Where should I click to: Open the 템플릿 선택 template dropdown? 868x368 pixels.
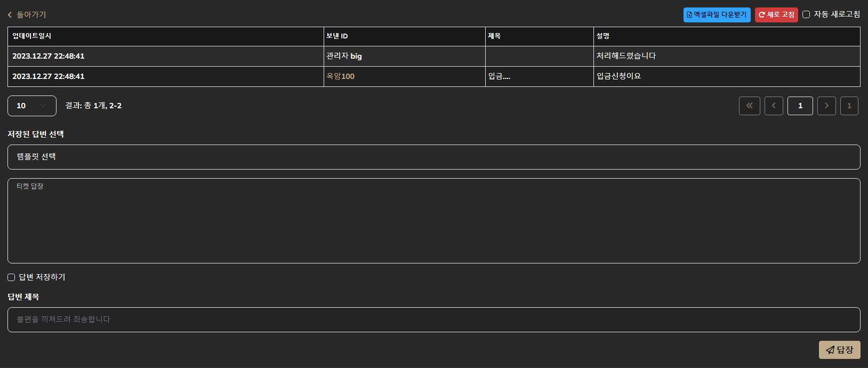pyautogui.click(x=433, y=157)
